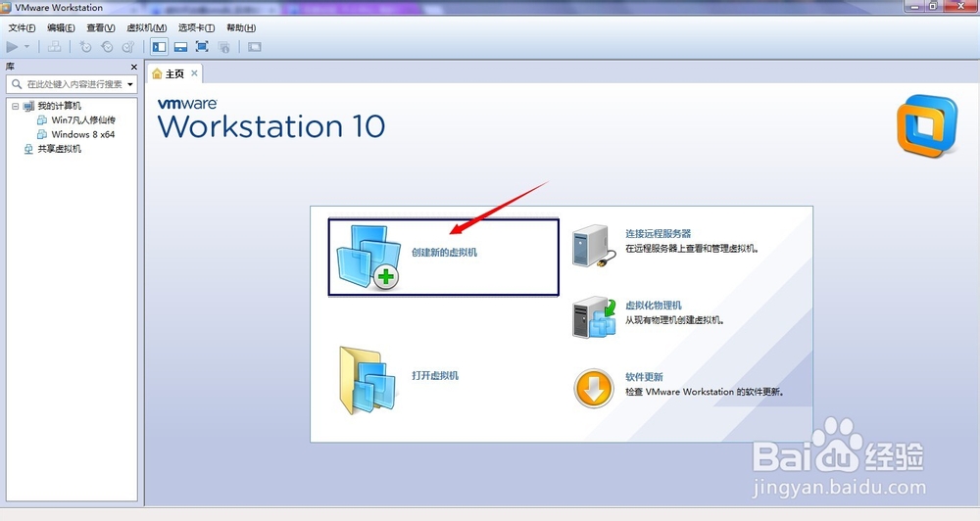The image size is (980, 521).
Task: Click the Windows 8 x64 VM icon
Action: (42, 134)
